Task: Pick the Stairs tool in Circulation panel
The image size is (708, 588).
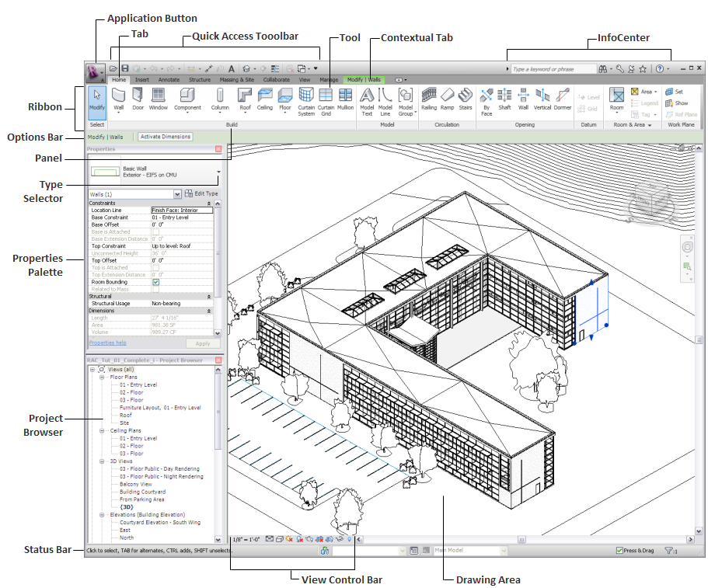Action: [x=465, y=99]
